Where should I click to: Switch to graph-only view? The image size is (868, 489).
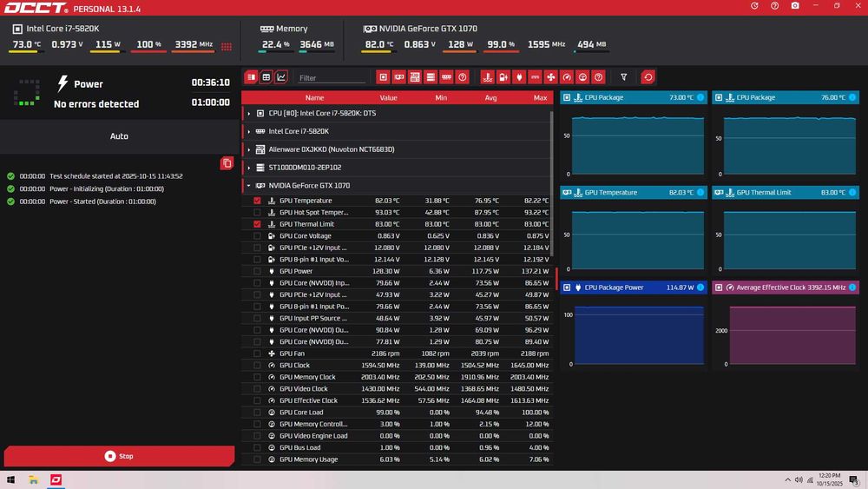coord(281,77)
